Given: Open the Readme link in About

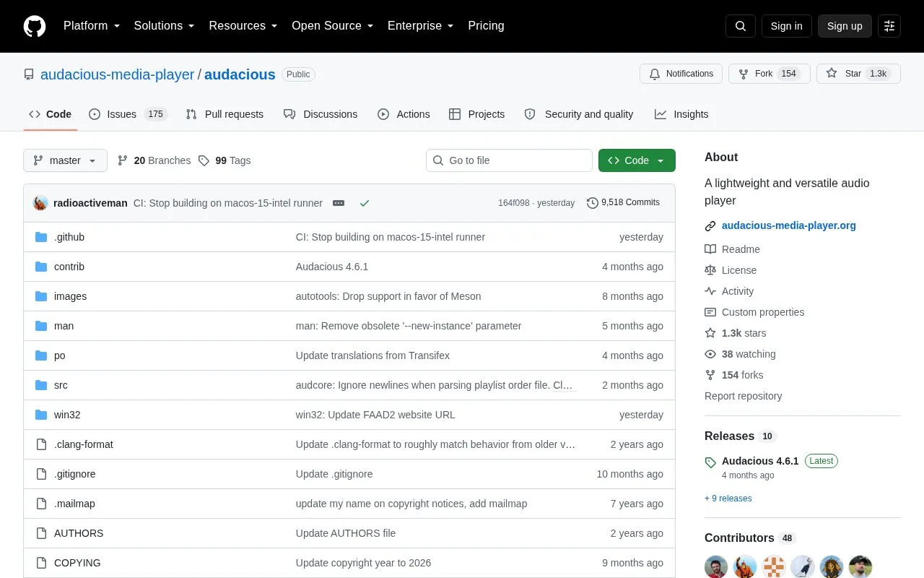Looking at the screenshot, I should click(733, 249).
